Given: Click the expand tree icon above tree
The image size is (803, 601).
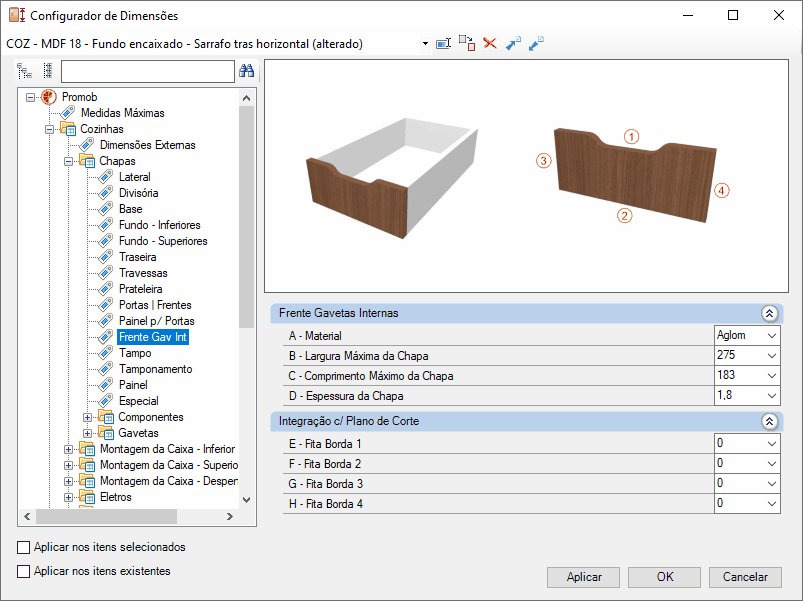Looking at the screenshot, I should coord(25,71).
